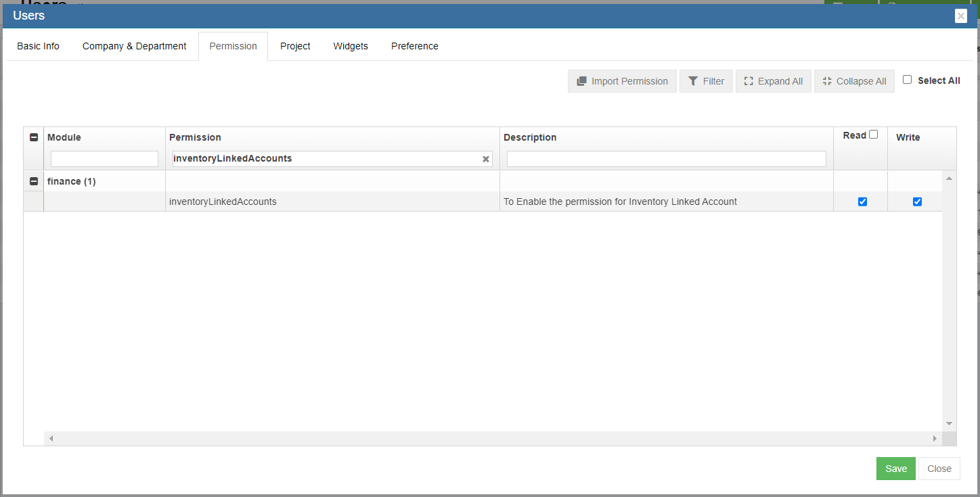Viewport: 980px width, 497px height.
Task: Clear the Permission filter with x icon
Action: pos(485,160)
